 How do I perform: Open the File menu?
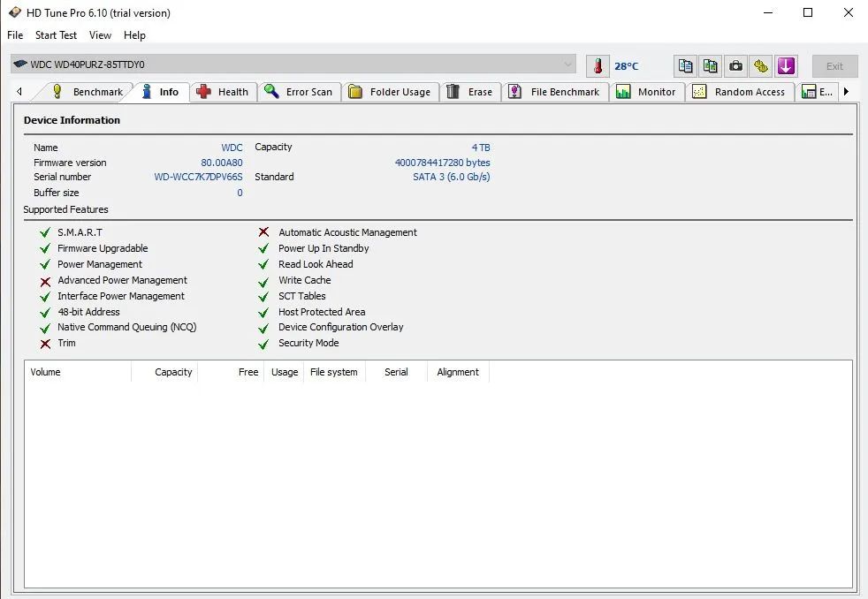point(15,34)
